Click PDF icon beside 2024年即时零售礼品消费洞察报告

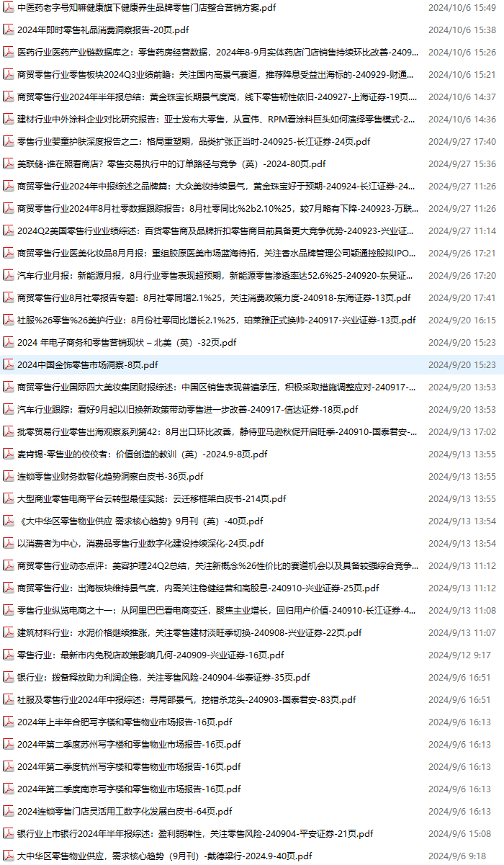click(x=9, y=30)
